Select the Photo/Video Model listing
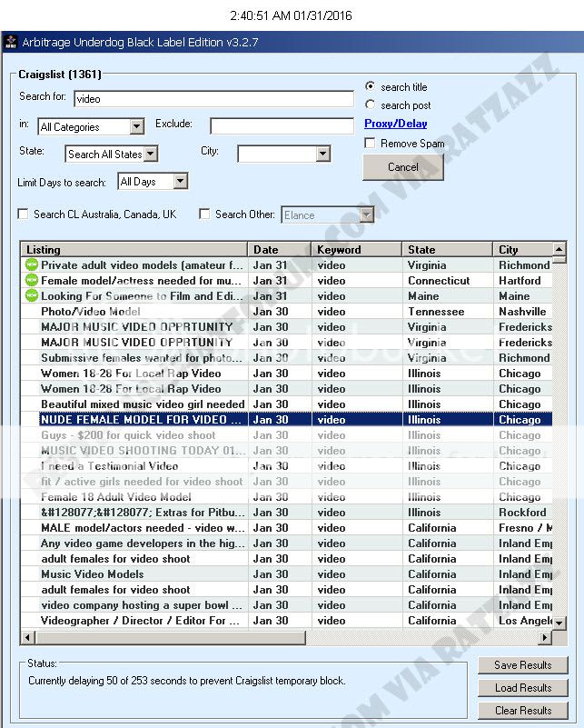The image size is (584, 728). pyautogui.click(x=286, y=312)
